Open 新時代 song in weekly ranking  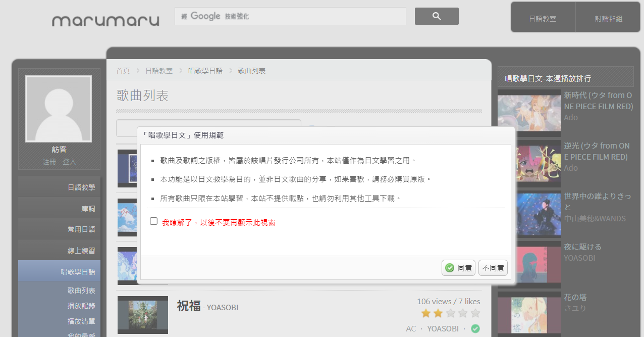coord(598,101)
